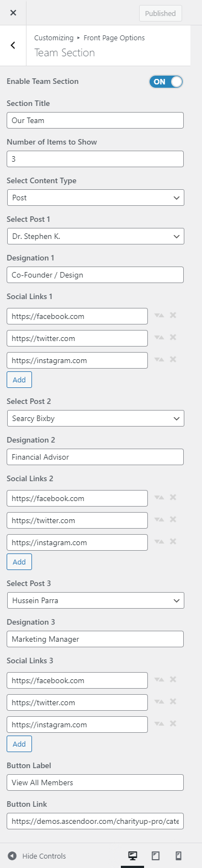Delete the twitter link in Social Links 3
Screen dimensions: 202x868
(173, 701)
